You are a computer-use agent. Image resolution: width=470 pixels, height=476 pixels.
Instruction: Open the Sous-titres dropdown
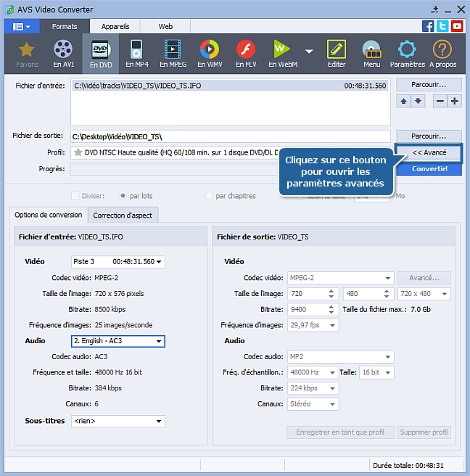pos(118,421)
